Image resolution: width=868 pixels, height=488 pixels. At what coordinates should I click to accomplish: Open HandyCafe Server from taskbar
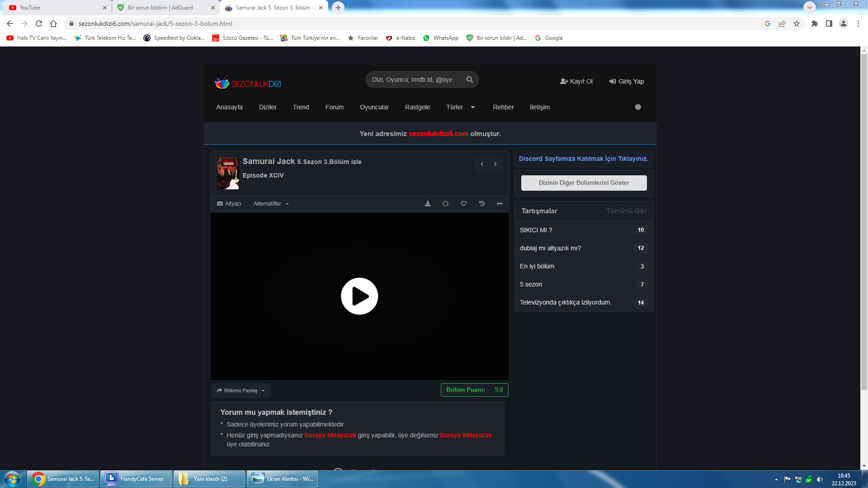pyautogui.click(x=136, y=479)
